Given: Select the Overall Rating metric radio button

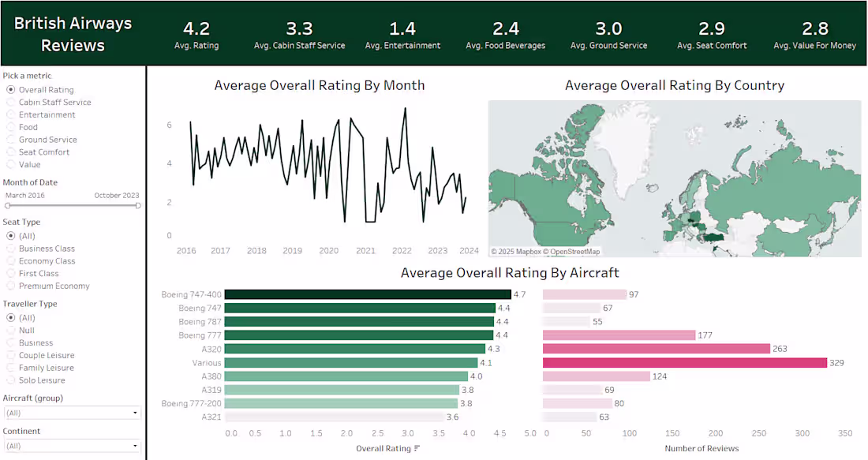Looking at the screenshot, I should tap(10, 90).
